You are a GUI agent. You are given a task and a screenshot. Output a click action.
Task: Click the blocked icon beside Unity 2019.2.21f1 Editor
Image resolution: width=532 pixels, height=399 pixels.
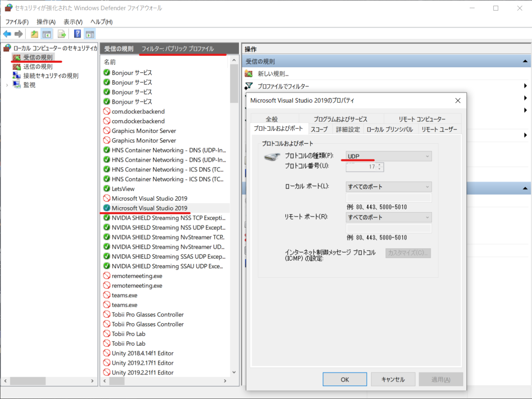[107, 372]
